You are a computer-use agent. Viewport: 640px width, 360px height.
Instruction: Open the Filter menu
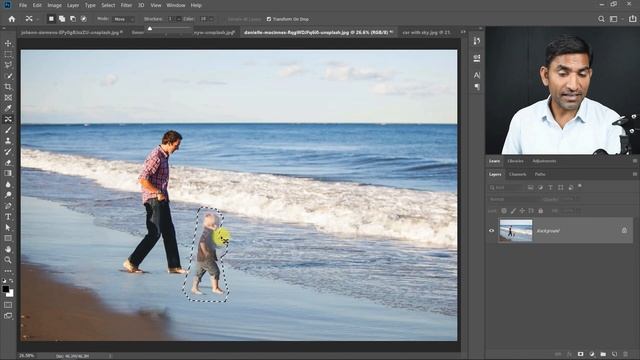pos(126,5)
